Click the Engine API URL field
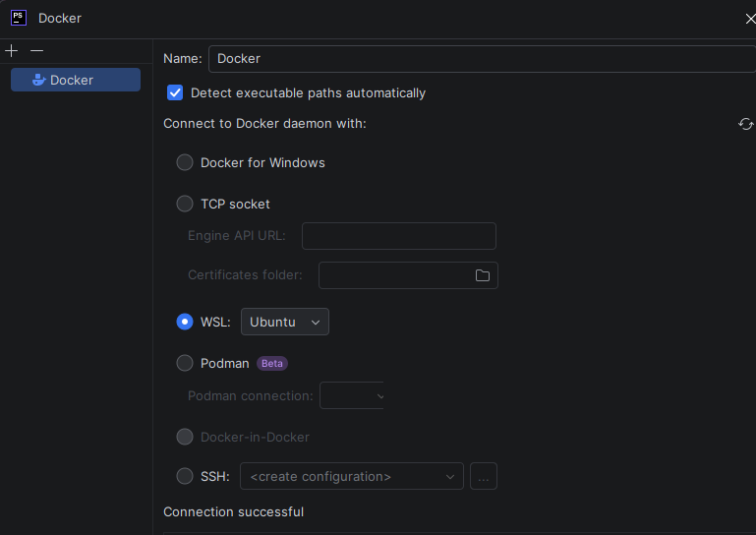 click(x=399, y=236)
